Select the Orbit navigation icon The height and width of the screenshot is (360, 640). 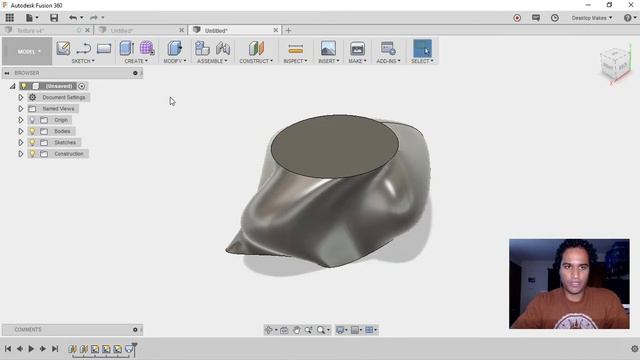click(269, 330)
